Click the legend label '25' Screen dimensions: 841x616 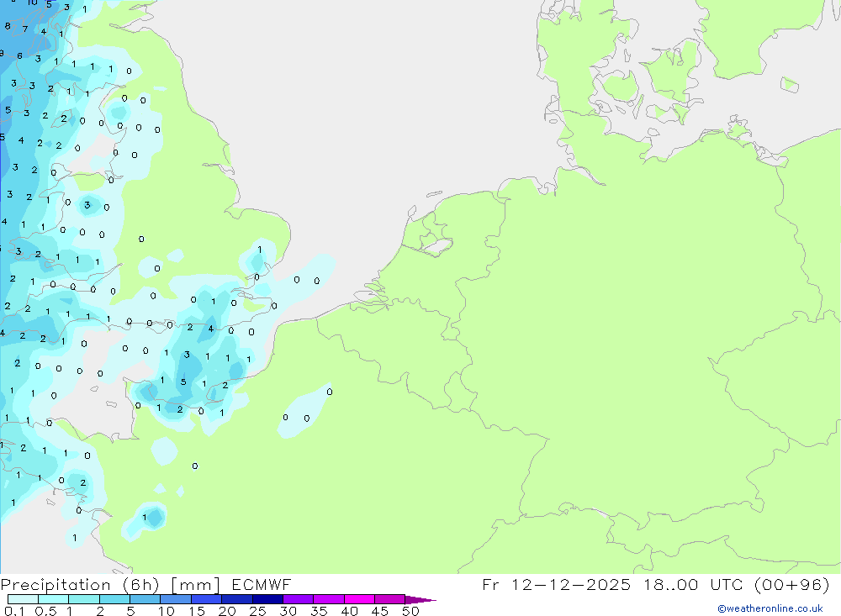tap(257, 611)
